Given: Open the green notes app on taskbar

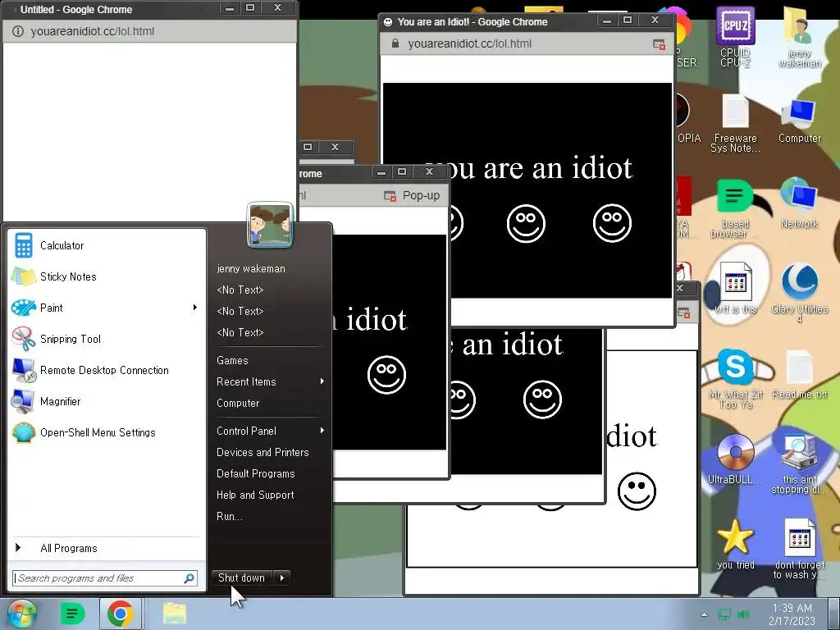Looking at the screenshot, I should pos(72,614).
